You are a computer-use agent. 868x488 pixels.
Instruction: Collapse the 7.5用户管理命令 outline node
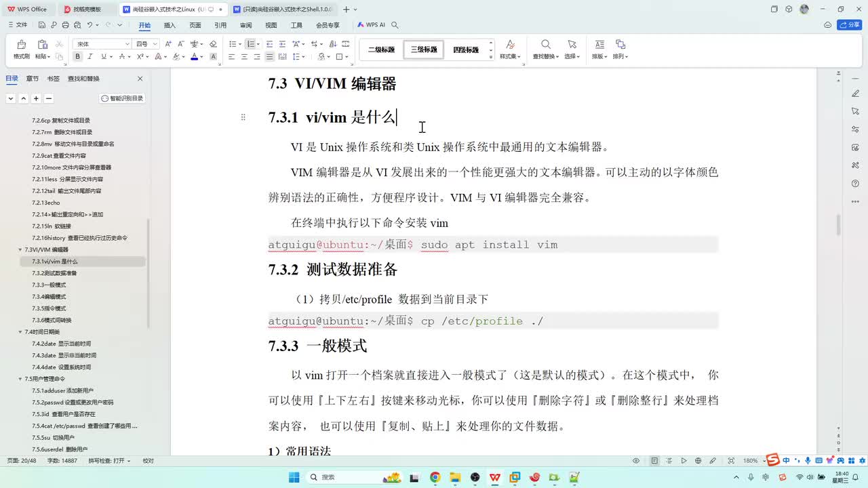[20, 379]
